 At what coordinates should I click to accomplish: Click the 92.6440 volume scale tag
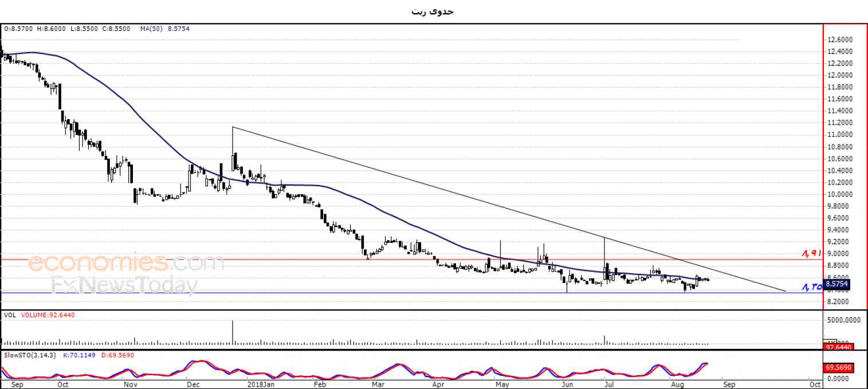pos(838,347)
